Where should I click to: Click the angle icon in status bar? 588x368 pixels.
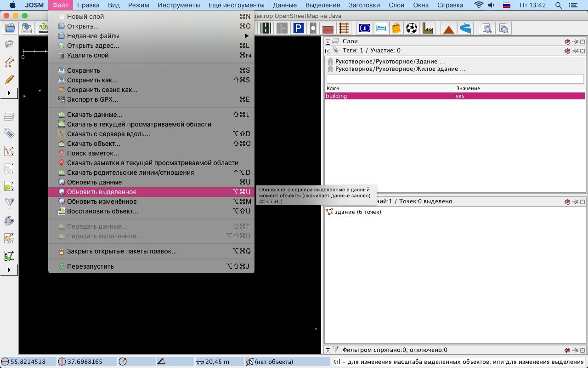[161, 362]
